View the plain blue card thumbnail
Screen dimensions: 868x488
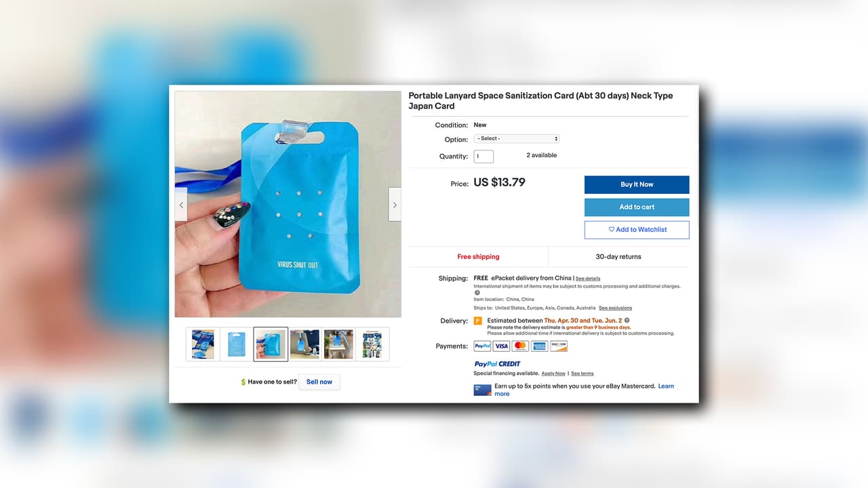[237, 344]
